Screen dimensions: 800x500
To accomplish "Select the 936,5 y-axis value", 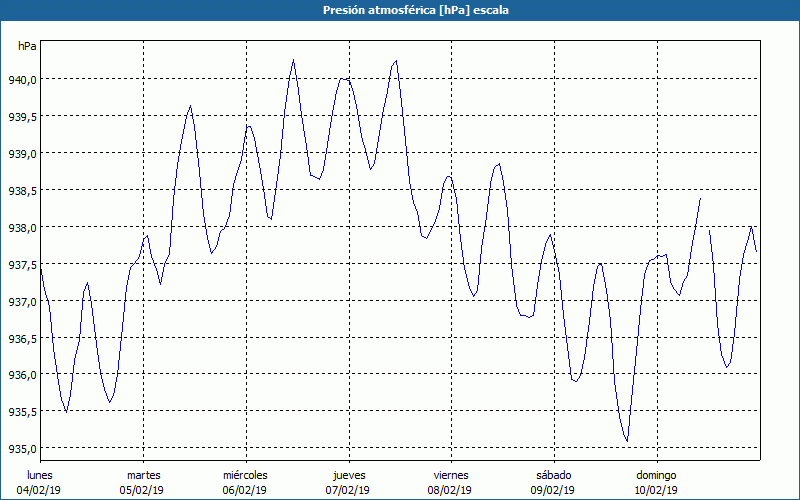I will [x=22, y=338].
